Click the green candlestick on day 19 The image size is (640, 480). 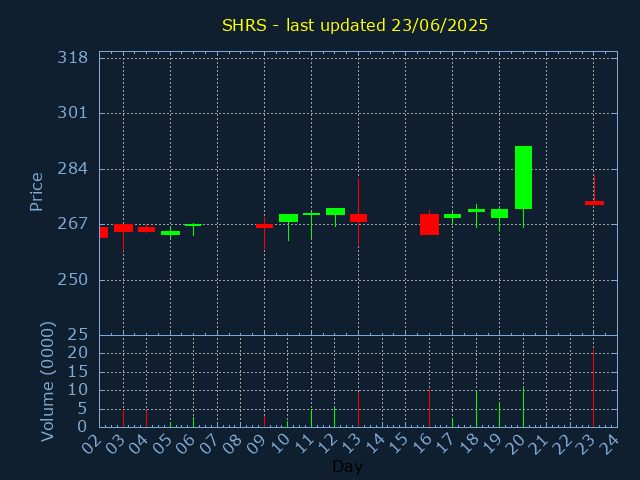[x=499, y=213]
